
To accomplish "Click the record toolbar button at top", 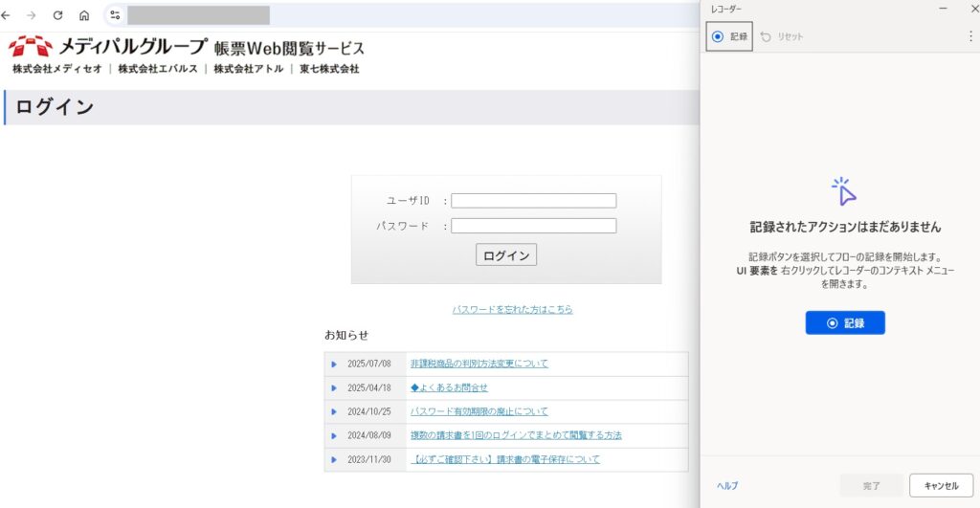I will pos(729,36).
